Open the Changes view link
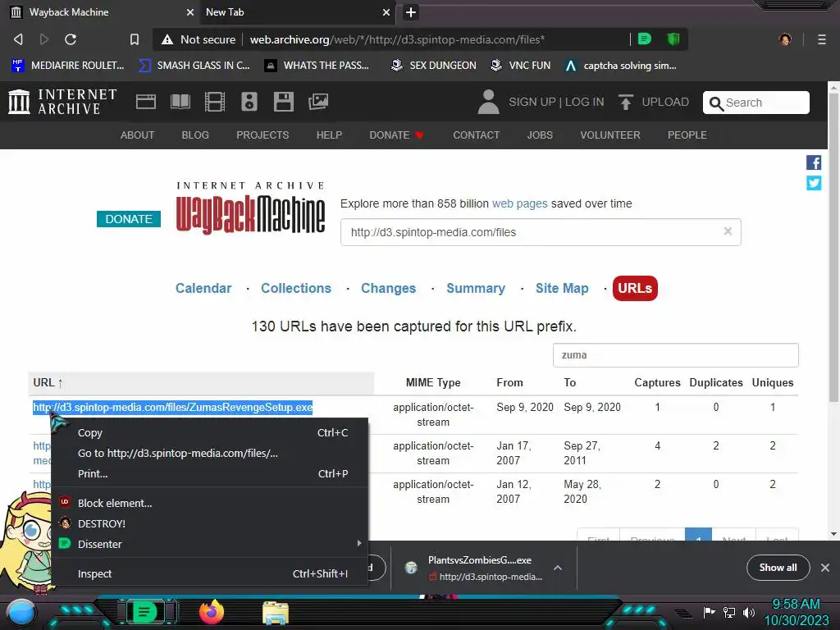This screenshot has height=630, width=840. 388,288
